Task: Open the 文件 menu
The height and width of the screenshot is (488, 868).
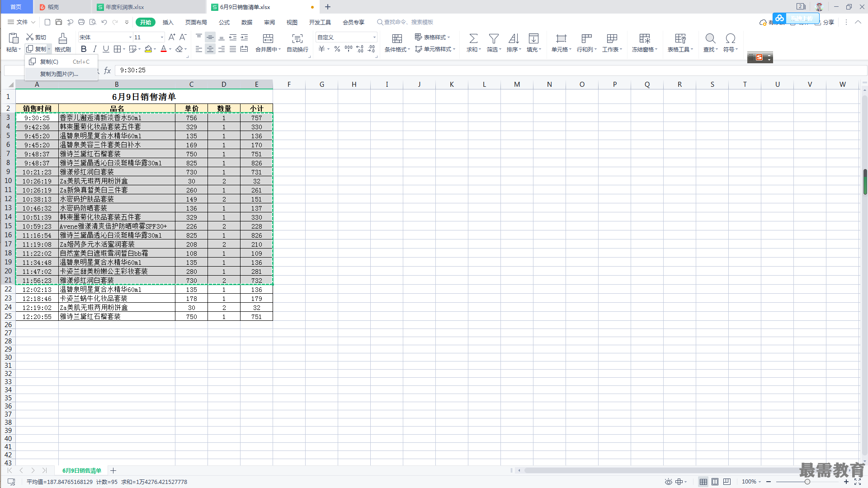Action: 21,22
